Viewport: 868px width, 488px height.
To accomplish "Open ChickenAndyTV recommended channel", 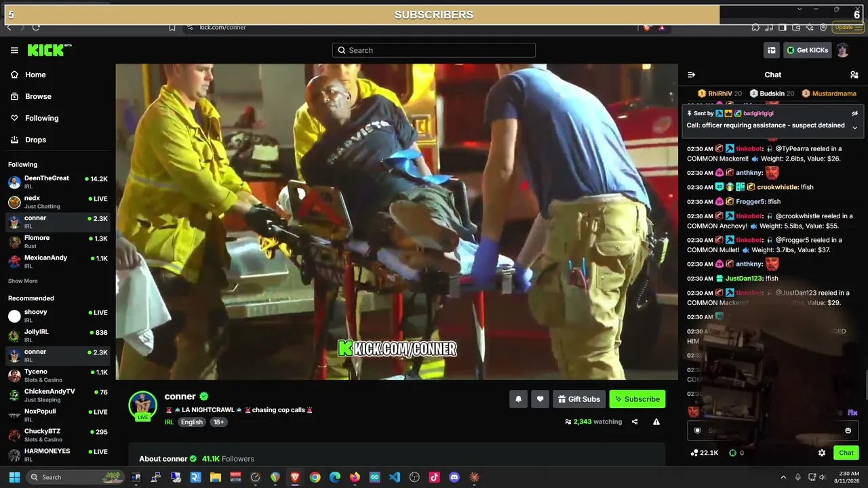I will (x=58, y=395).
